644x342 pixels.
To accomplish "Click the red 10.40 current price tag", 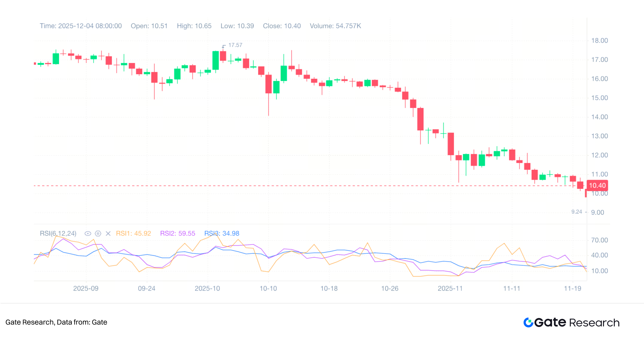I will tap(597, 185).
